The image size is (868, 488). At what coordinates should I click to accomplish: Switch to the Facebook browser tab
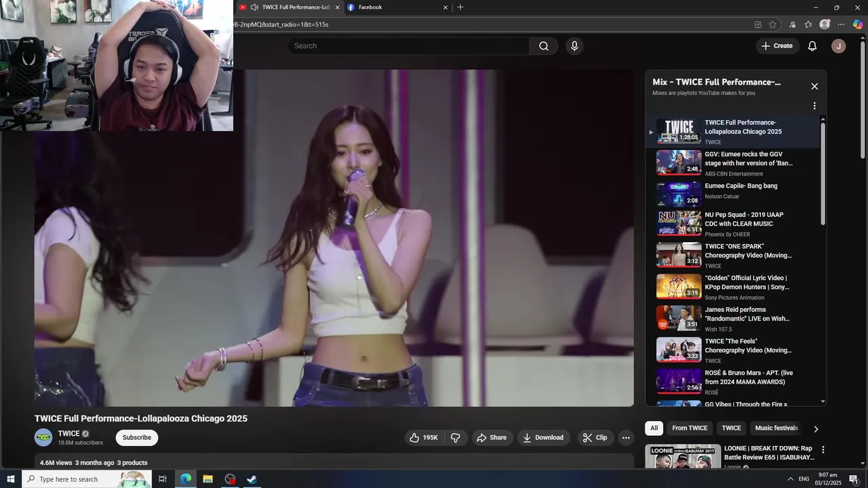pyautogui.click(x=397, y=7)
